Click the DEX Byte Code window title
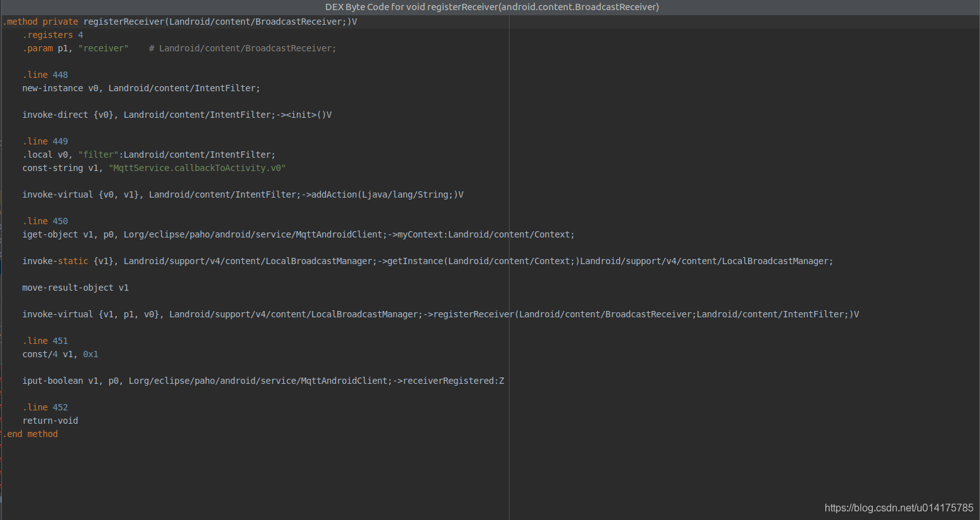Screen dimensions: 980x520 coord(492,7)
